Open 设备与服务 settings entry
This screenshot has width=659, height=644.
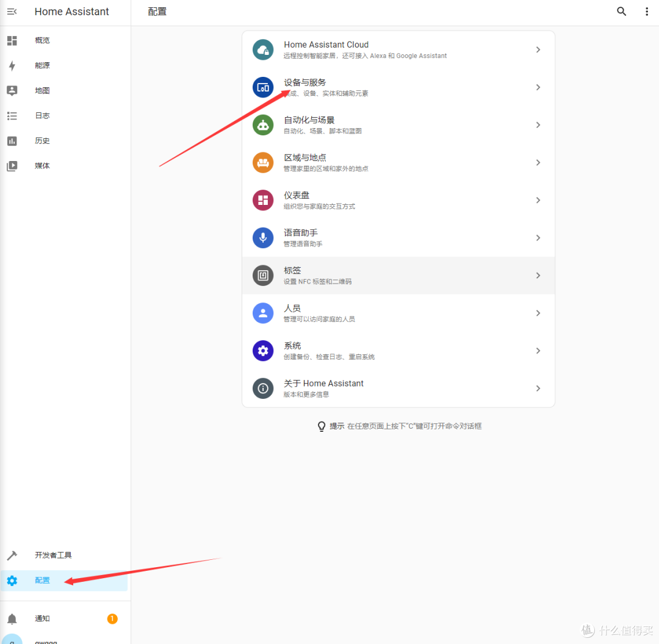click(398, 87)
